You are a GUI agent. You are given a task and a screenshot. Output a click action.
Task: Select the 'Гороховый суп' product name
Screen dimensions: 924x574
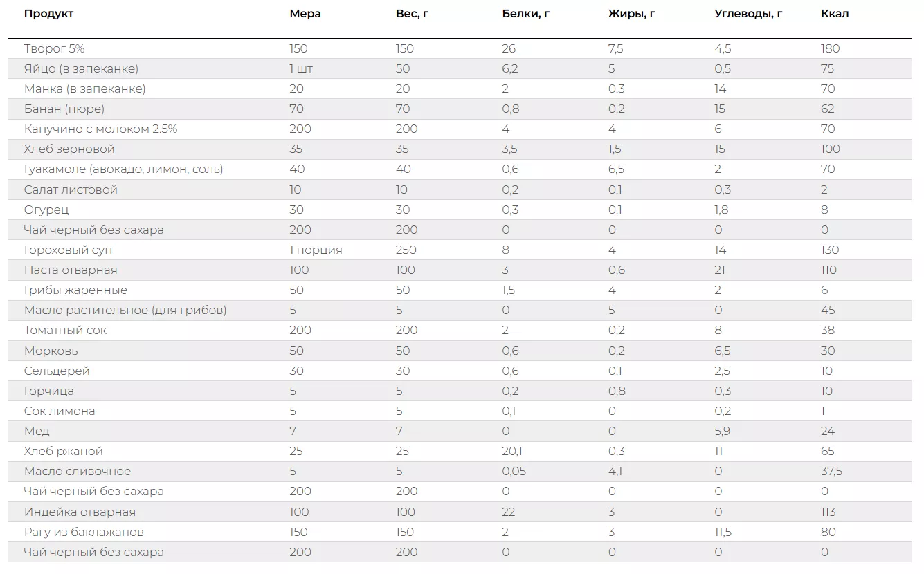coord(68,250)
